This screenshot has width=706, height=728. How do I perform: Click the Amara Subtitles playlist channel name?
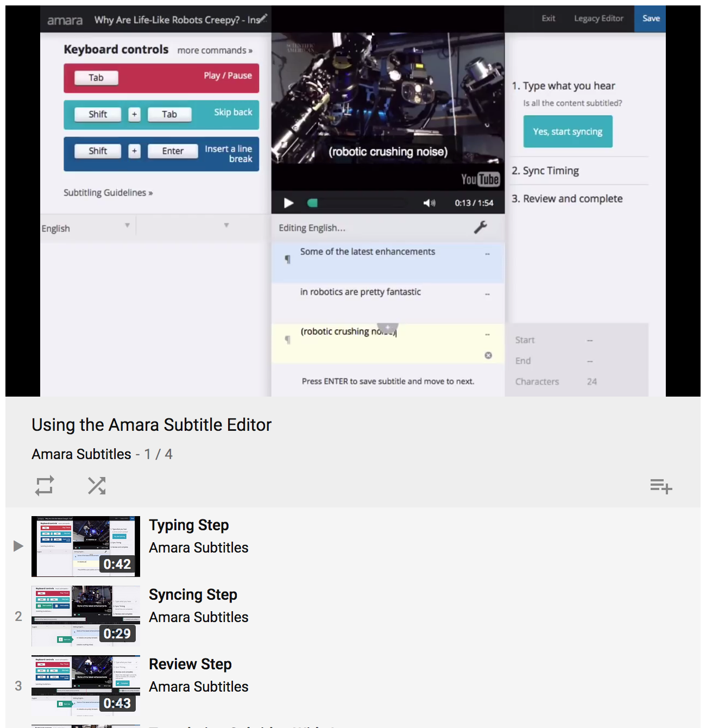click(x=81, y=454)
